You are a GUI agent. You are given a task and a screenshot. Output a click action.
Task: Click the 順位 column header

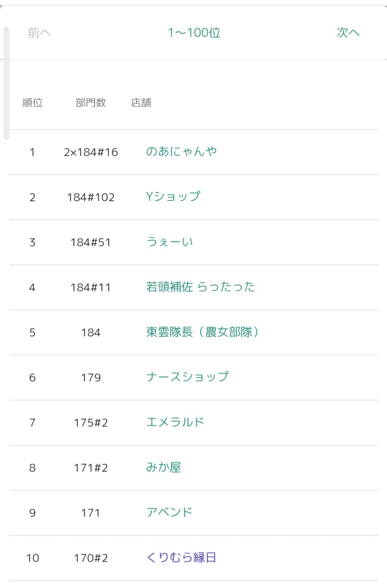(33, 103)
